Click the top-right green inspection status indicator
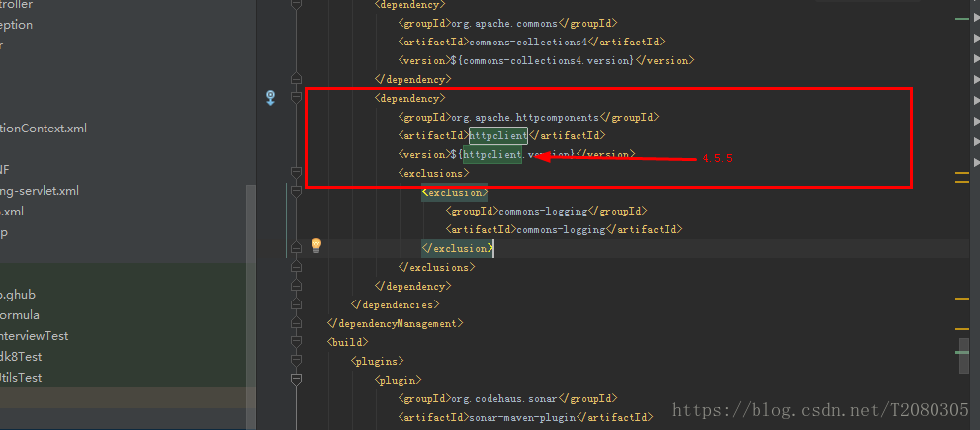 coord(961,19)
